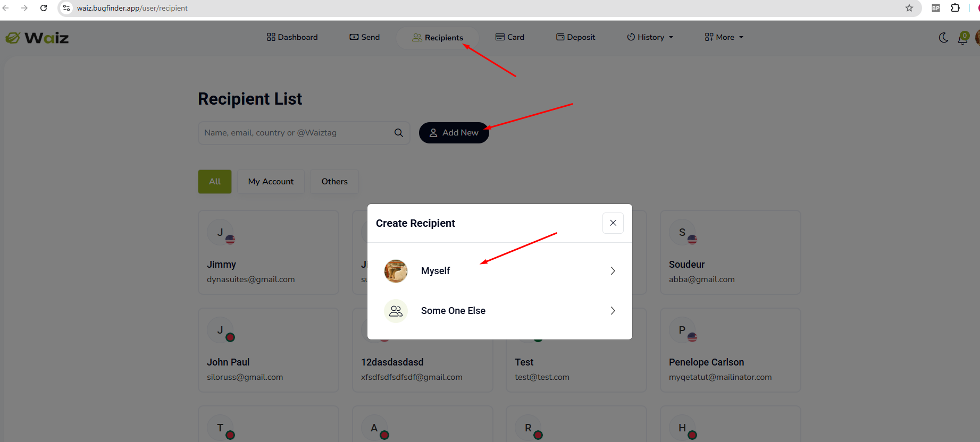Click the site info icon in address bar
The height and width of the screenshot is (442, 980).
[66, 8]
